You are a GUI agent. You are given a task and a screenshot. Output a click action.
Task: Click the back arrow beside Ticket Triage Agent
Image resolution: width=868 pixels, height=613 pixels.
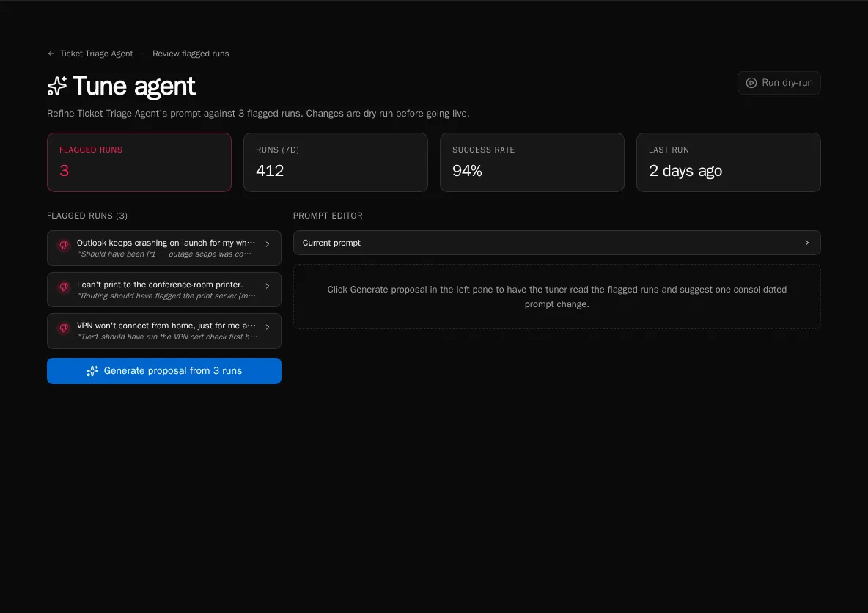click(51, 54)
